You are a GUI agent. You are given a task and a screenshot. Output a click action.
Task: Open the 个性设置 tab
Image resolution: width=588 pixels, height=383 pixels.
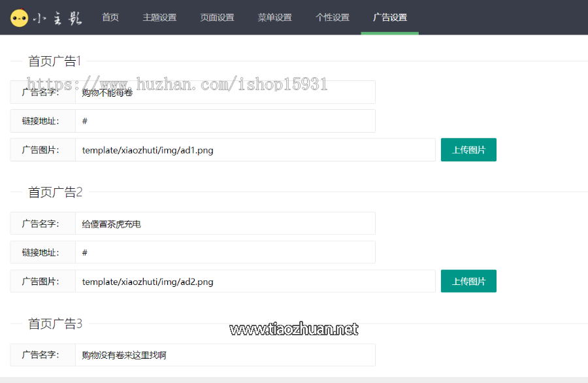332,18
